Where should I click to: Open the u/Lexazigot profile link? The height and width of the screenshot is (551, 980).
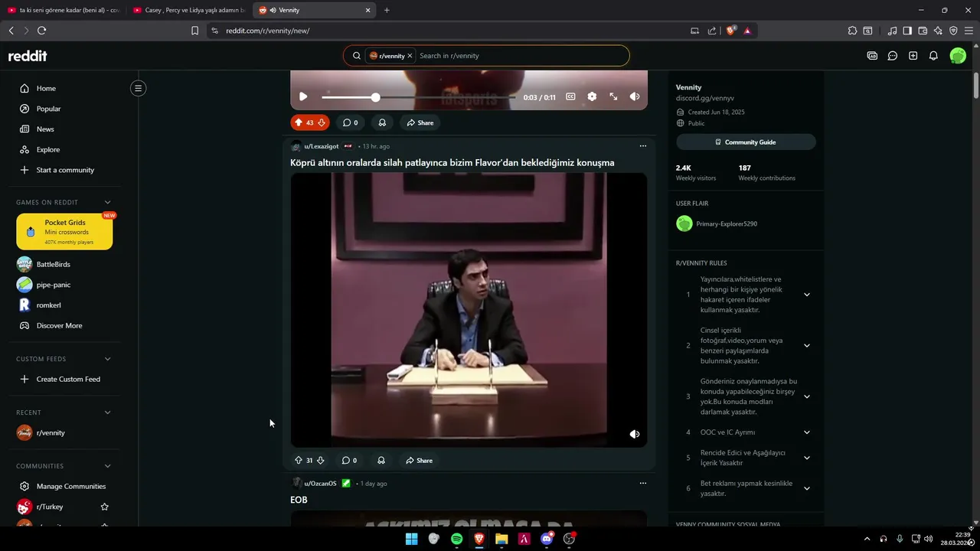coord(322,146)
